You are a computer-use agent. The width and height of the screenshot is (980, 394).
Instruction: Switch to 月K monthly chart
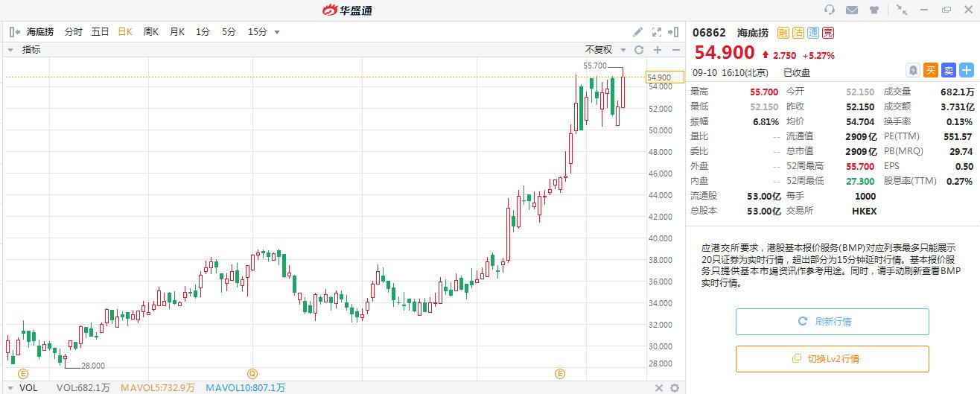177,32
